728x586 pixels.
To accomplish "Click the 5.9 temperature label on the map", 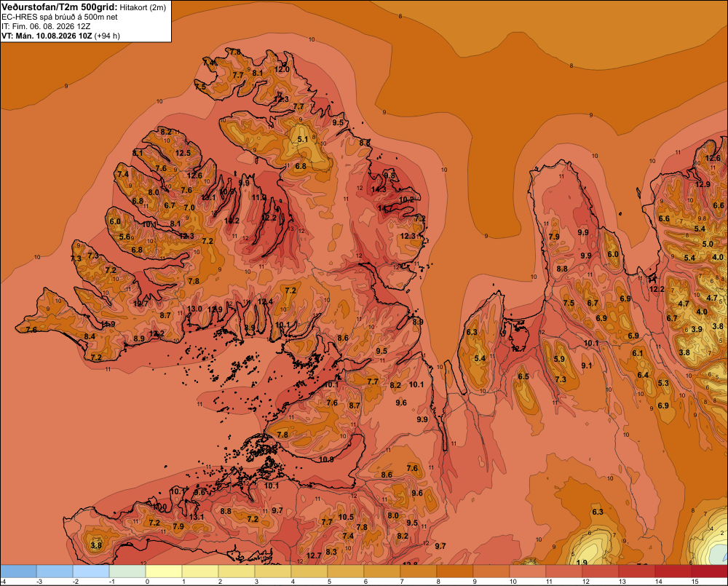I will pyautogui.click(x=559, y=359).
